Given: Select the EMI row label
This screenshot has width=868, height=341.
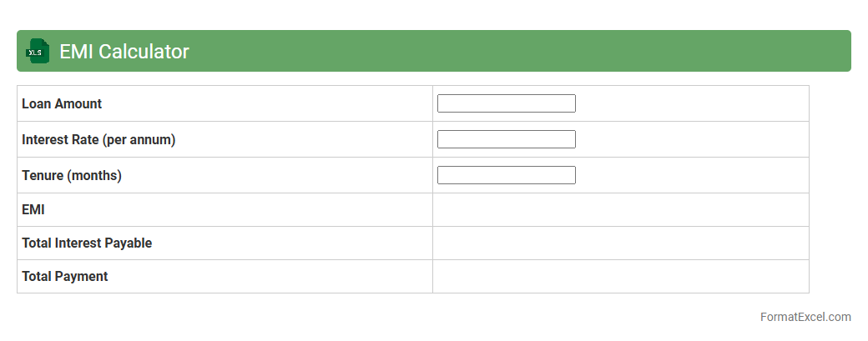Looking at the screenshot, I should tap(33, 210).
